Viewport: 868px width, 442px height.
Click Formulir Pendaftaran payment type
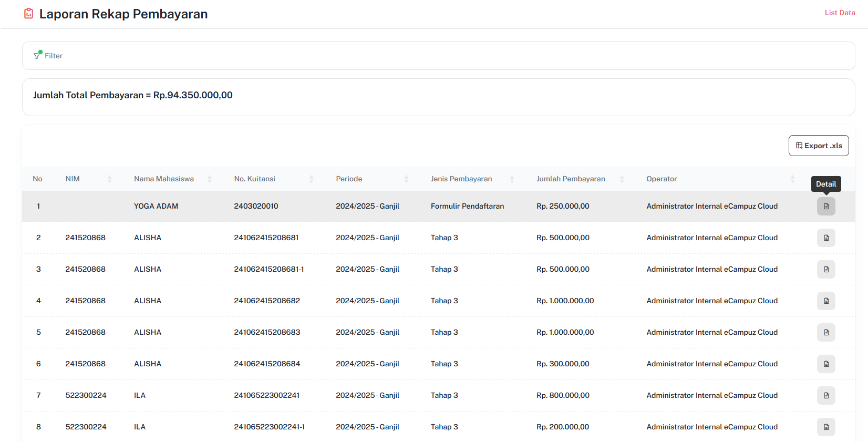[467, 206]
